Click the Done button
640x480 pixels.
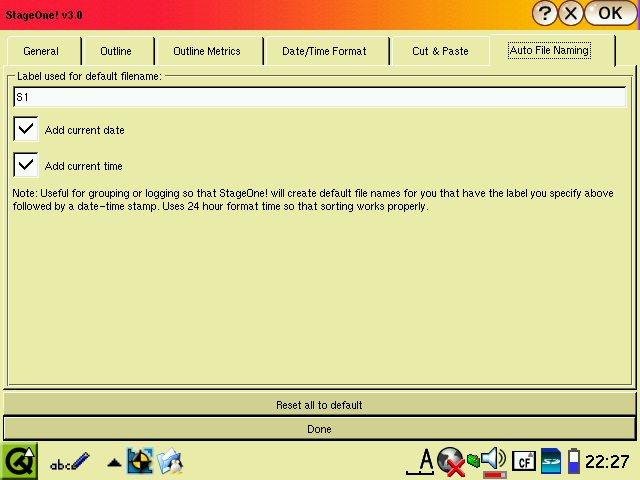click(x=319, y=428)
